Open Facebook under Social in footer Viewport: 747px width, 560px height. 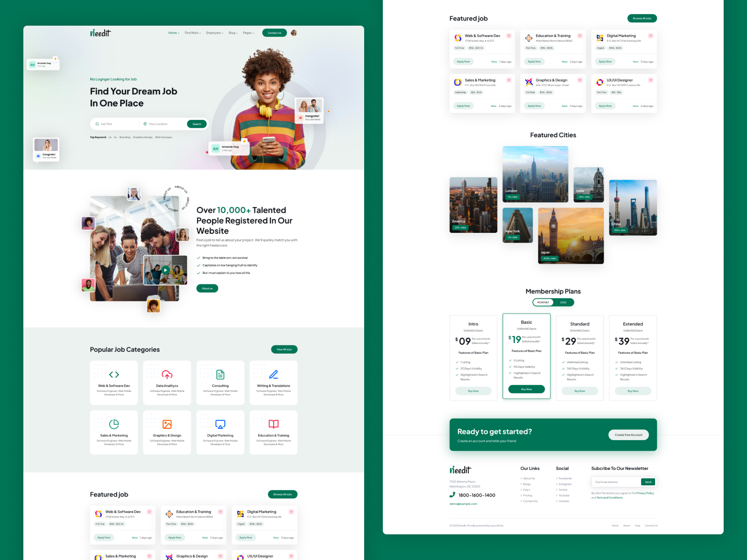pyautogui.click(x=565, y=478)
